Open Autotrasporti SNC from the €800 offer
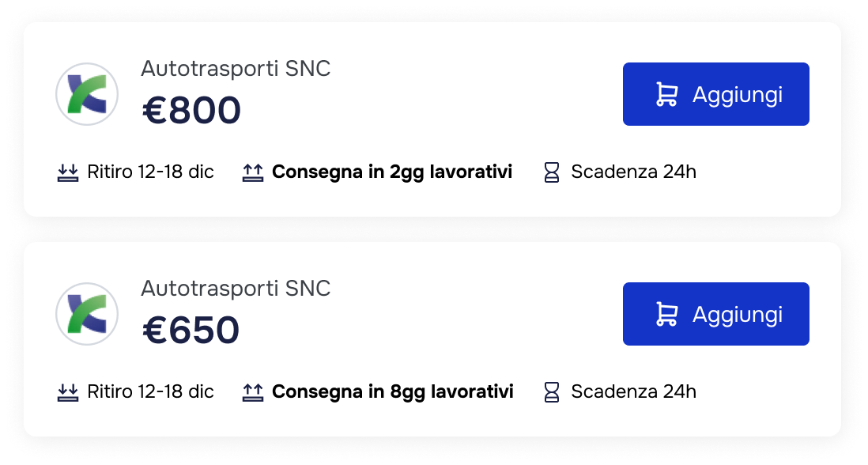 [x=236, y=69]
